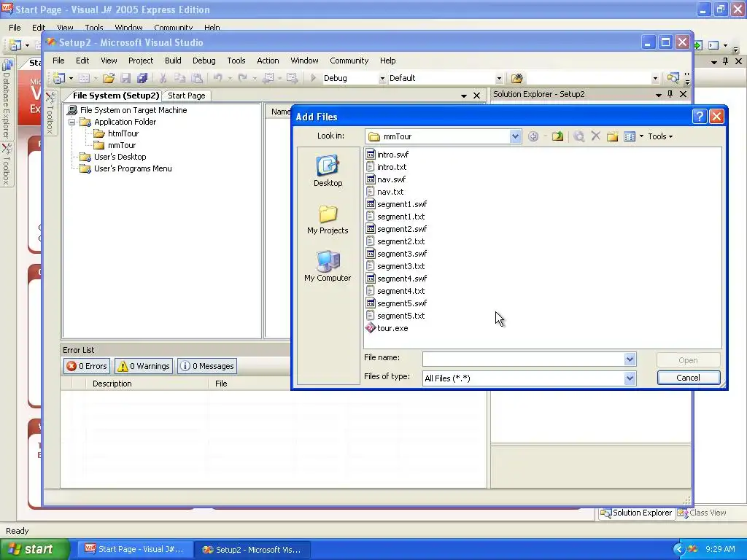The image size is (747, 560).
Task: Select the nav.txt file
Action: [x=385, y=192]
